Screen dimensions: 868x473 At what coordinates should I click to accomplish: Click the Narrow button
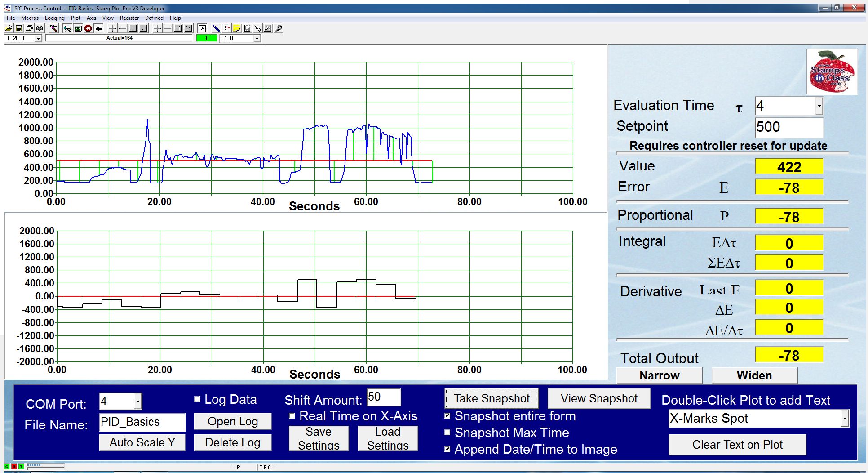tap(660, 375)
